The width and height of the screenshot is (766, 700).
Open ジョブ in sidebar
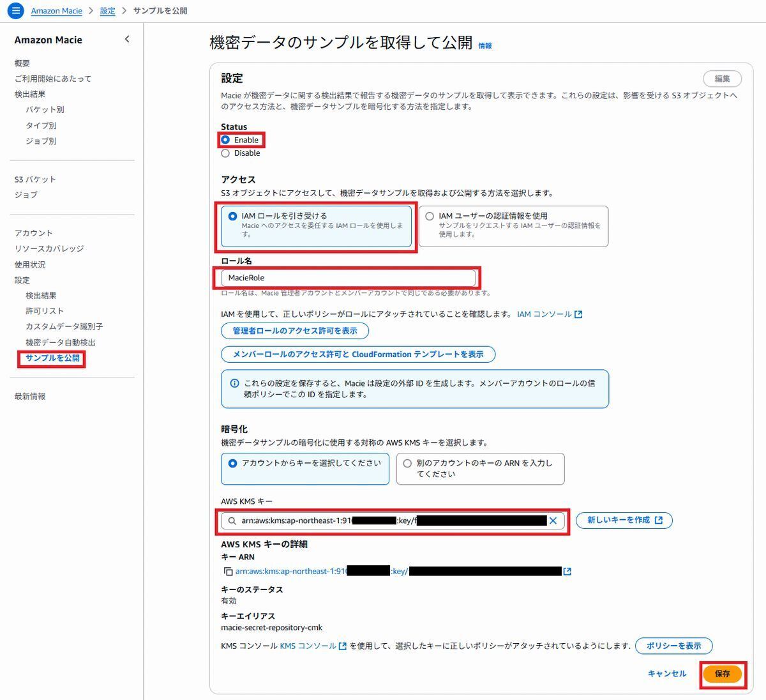tap(26, 195)
